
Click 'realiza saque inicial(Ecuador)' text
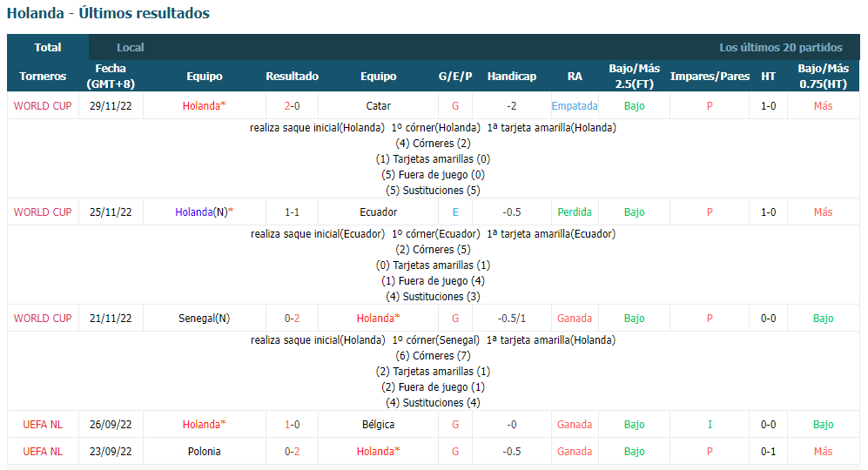tap(318, 234)
